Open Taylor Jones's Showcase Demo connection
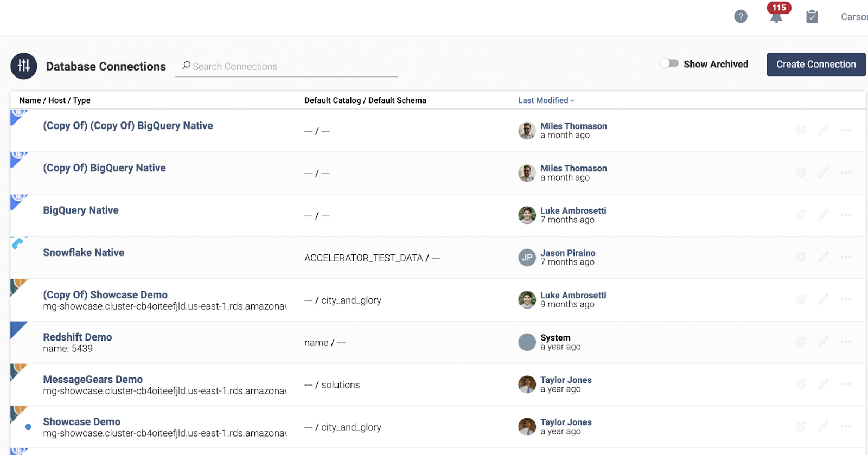This screenshot has width=868, height=455. (82, 422)
